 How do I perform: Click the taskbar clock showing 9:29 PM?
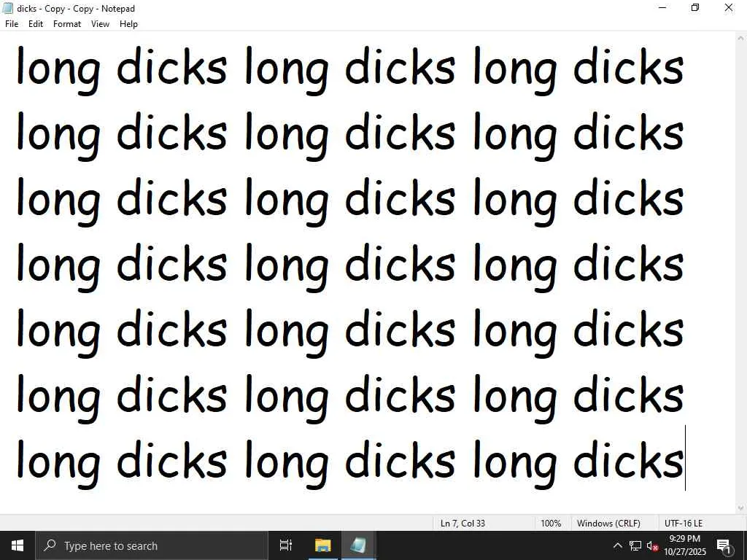pyautogui.click(x=684, y=545)
